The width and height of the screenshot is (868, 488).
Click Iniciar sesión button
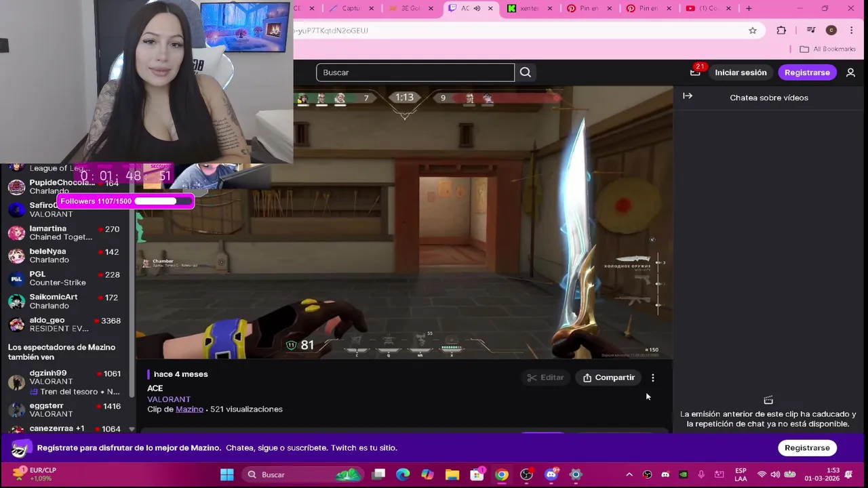[x=741, y=73]
